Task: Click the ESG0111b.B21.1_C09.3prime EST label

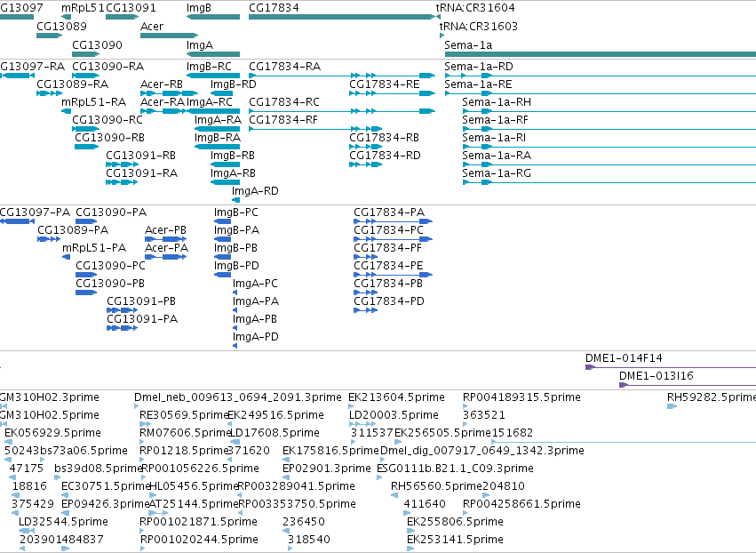Action: pyautogui.click(x=455, y=469)
